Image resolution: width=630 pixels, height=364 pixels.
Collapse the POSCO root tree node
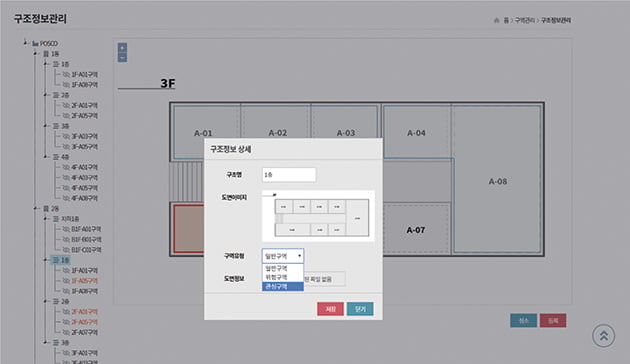[25, 43]
